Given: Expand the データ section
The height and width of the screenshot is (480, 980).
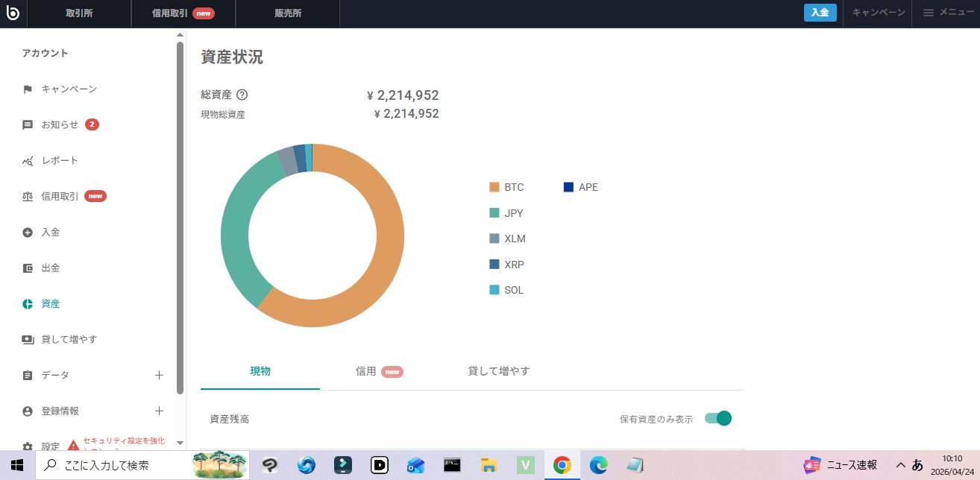Looking at the screenshot, I should [159, 375].
